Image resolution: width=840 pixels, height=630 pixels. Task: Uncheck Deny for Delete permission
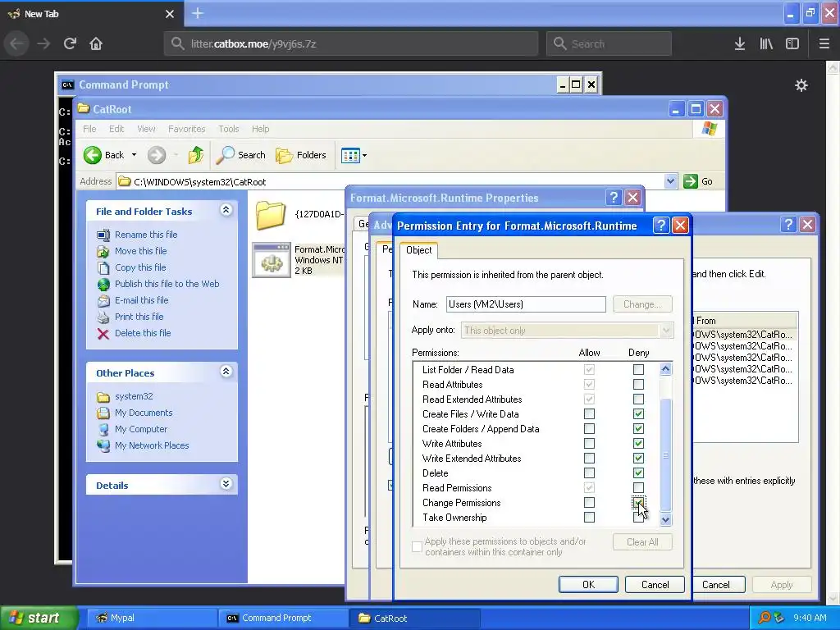coord(638,473)
